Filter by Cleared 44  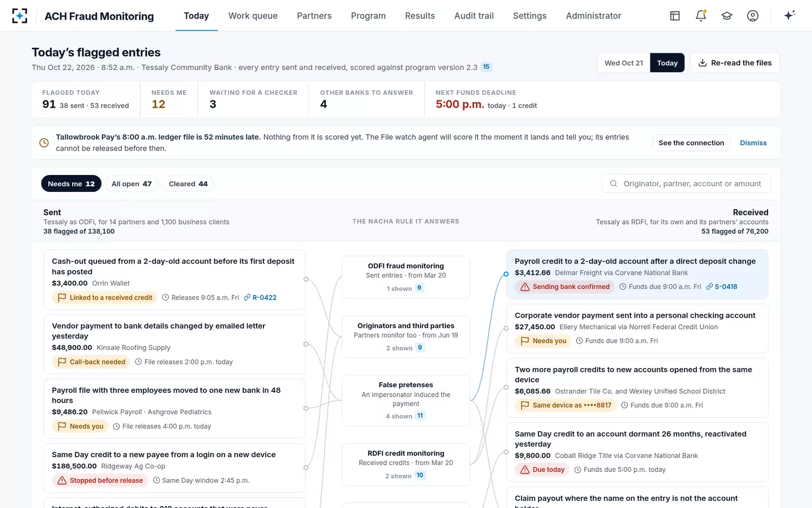click(188, 183)
